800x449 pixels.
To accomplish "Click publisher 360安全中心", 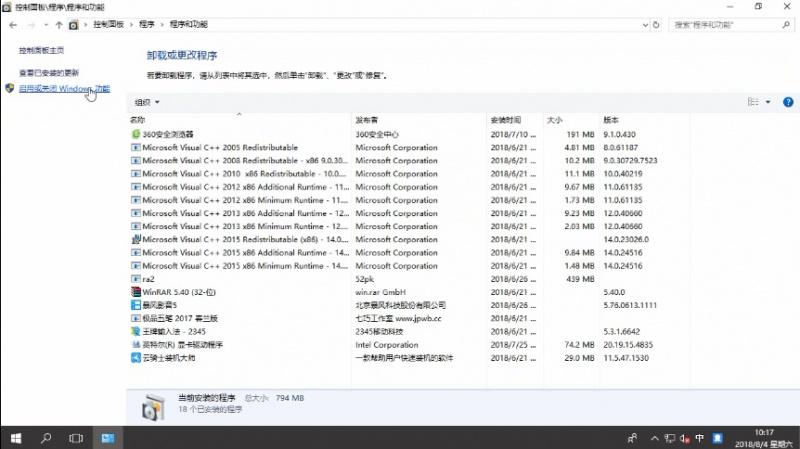I will 377,134.
